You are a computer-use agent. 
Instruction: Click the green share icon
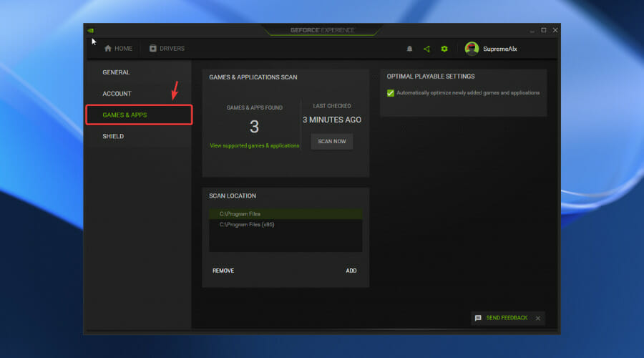(426, 49)
